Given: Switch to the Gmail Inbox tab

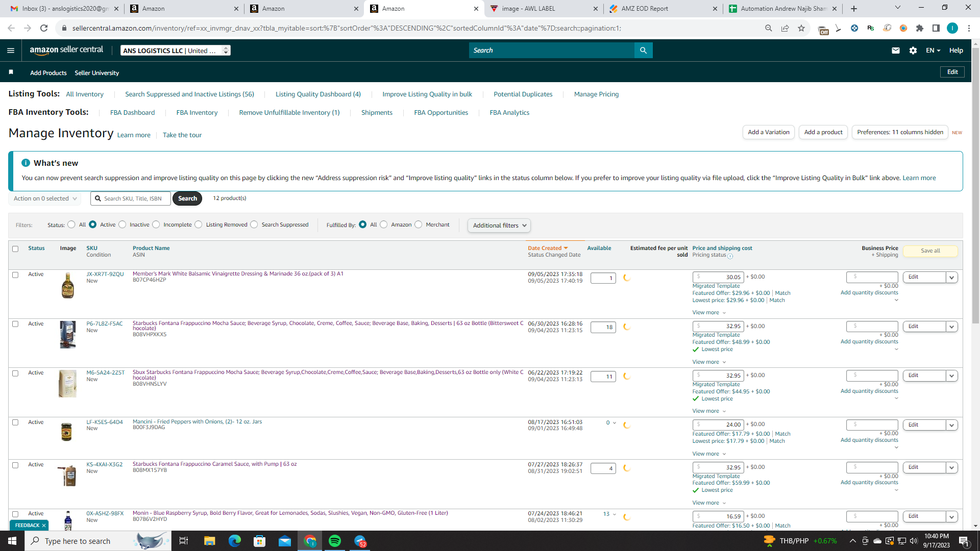Looking at the screenshot, I should pyautogui.click(x=65, y=9).
